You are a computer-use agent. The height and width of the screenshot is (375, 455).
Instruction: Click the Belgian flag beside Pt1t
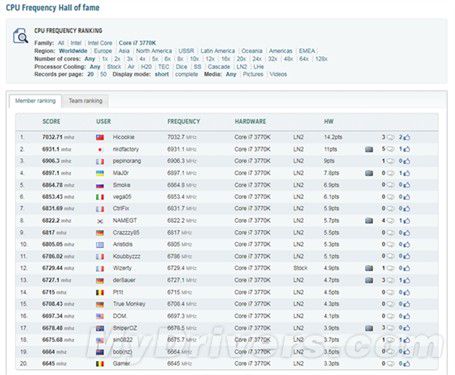(100, 293)
